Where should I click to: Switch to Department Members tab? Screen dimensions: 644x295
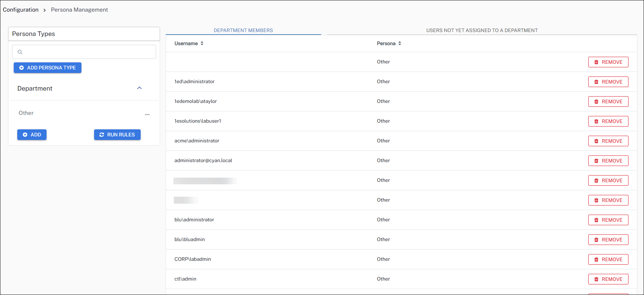click(x=243, y=30)
